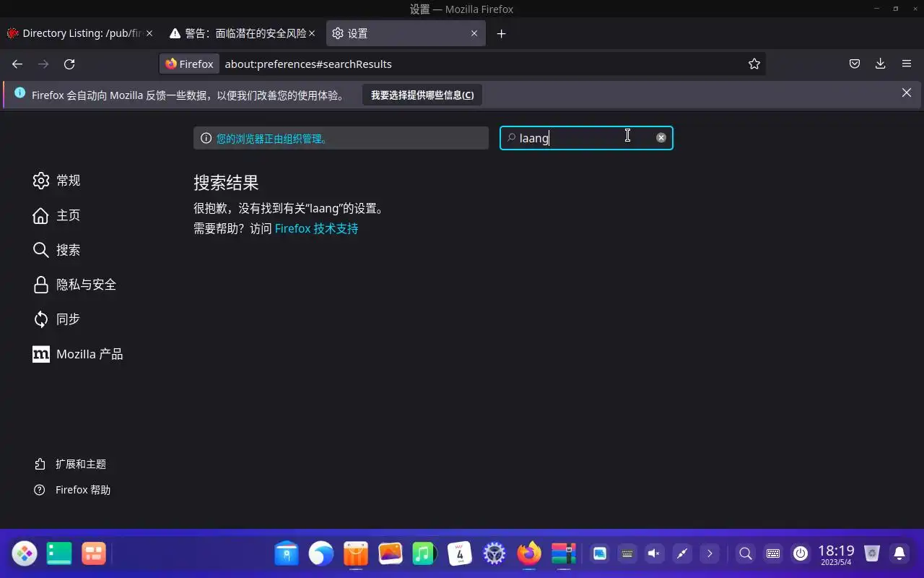Click the Firefox identity badge in the URL bar
The width and height of the screenshot is (924, 578).
tap(190, 64)
